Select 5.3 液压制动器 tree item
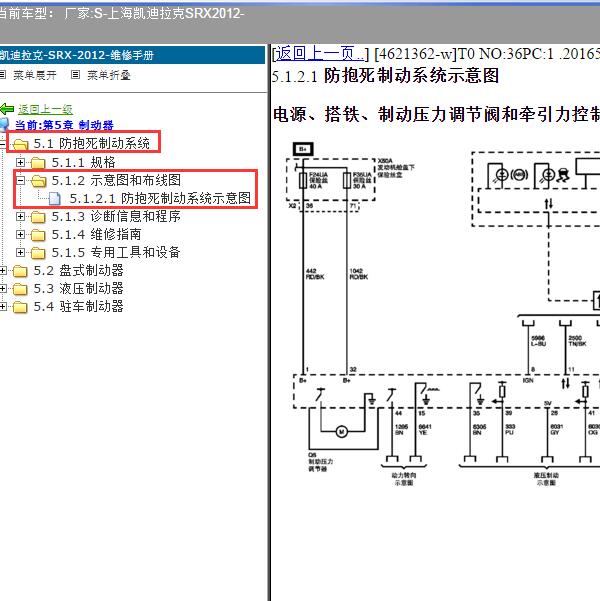This screenshot has width=600, height=601. tap(79, 289)
